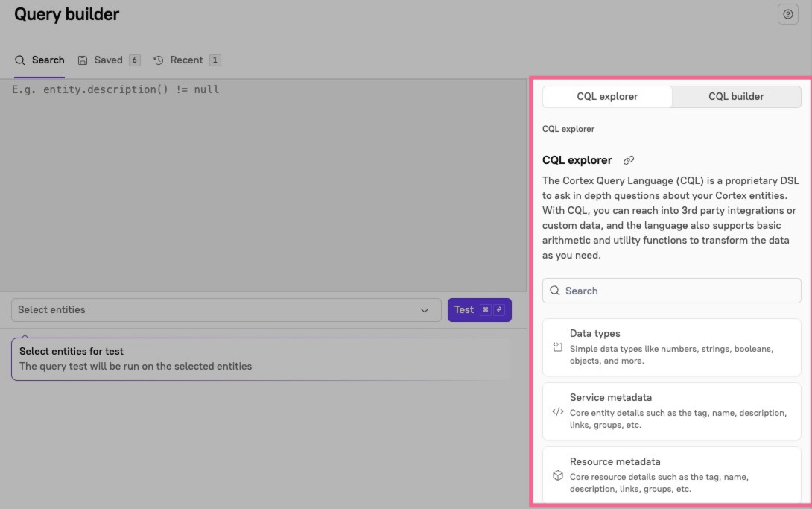Click the cube icon on Resource metadata card

coord(556,475)
